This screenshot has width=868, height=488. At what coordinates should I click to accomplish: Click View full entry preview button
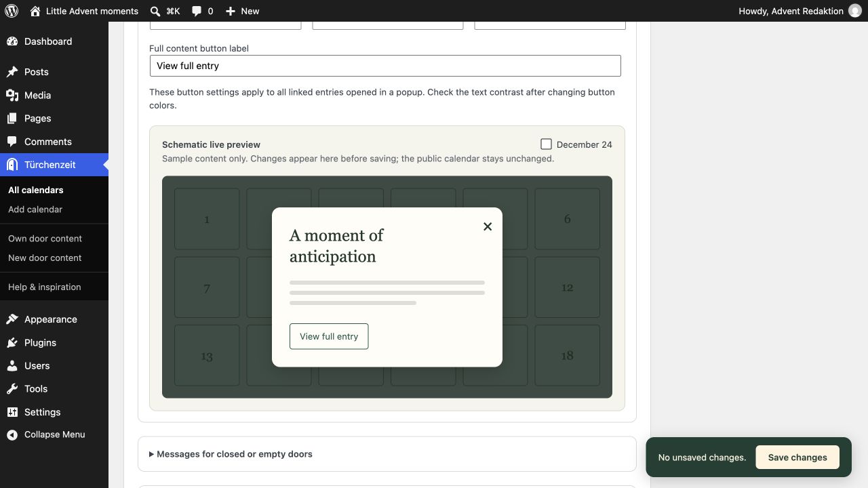point(329,337)
